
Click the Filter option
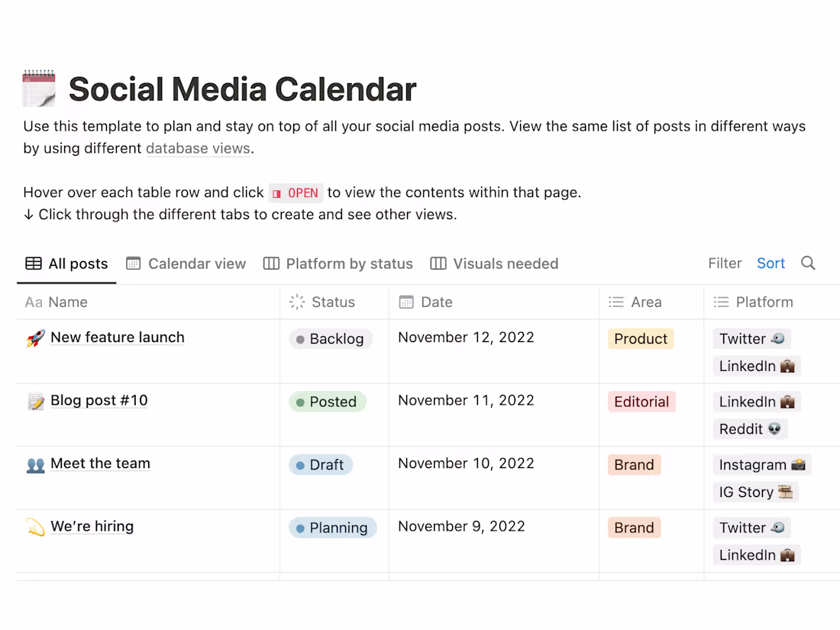[x=724, y=263]
